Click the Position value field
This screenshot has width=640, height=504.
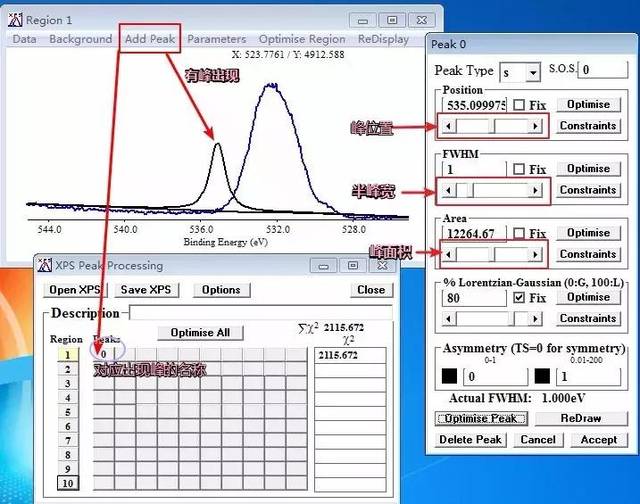click(x=475, y=105)
